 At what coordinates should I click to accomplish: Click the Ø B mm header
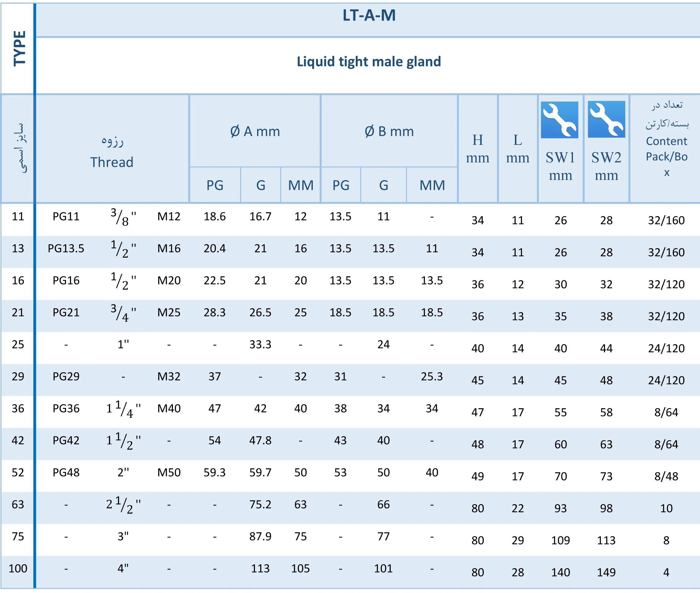[x=389, y=132]
